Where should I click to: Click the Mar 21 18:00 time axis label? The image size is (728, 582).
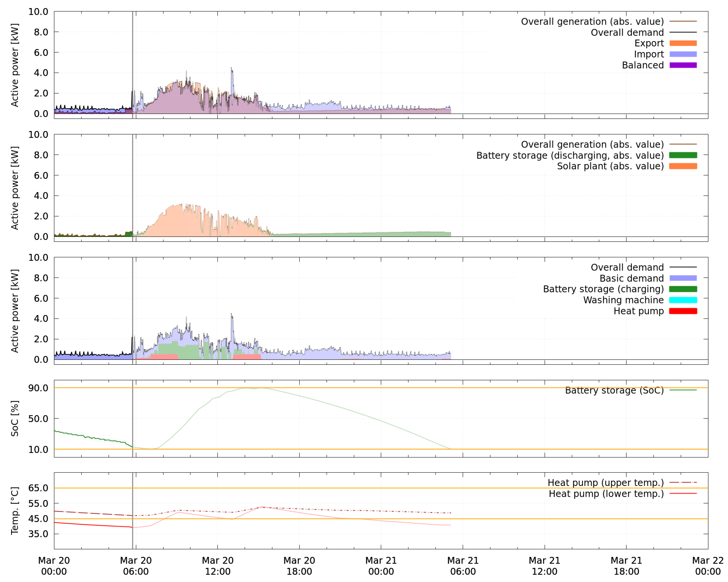point(626,566)
